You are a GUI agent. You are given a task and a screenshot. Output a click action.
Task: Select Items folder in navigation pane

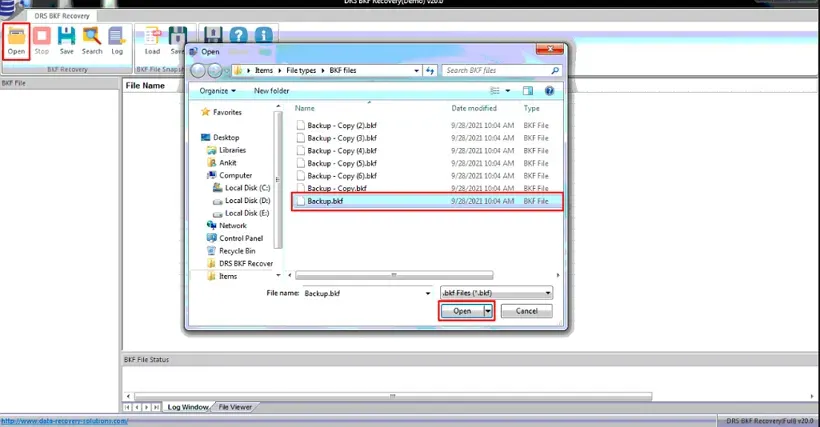(x=223, y=276)
